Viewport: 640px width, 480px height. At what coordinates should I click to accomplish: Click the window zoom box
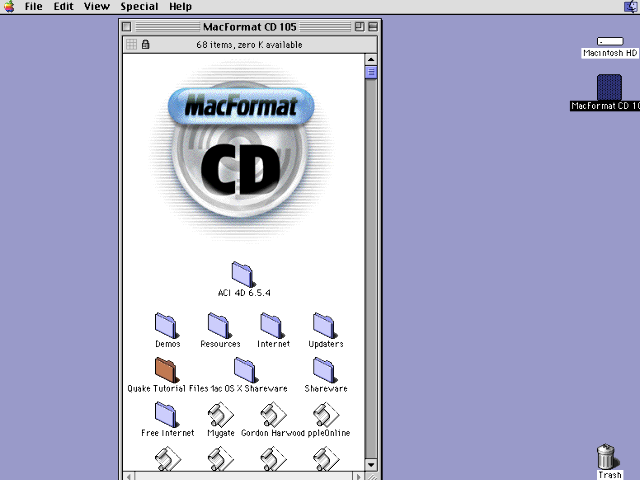point(359,27)
